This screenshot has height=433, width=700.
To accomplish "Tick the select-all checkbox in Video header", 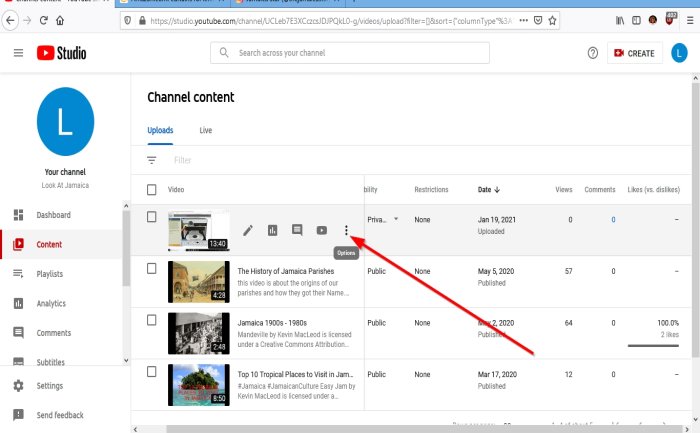I will pyautogui.click(x=152, y=189).
